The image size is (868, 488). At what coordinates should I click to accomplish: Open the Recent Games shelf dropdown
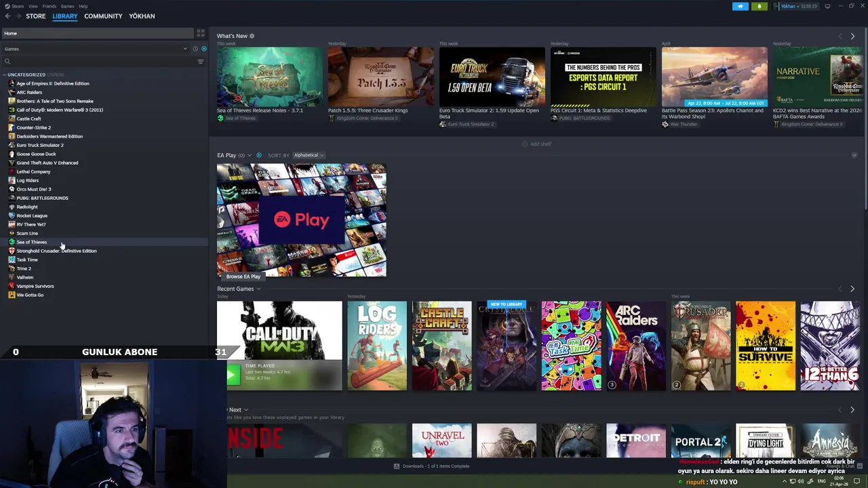258,289
